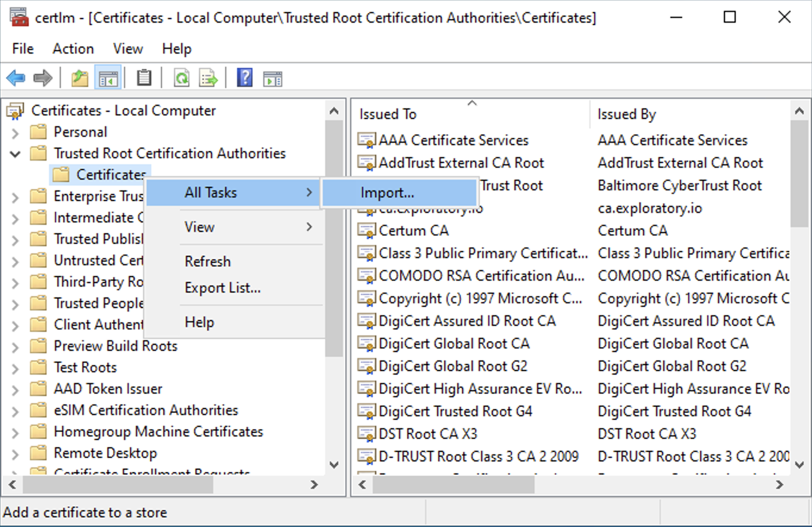The height and width of the screenshot is (527, 812).
Task: Sort by the Issued By column header
Action: point(689,114)
